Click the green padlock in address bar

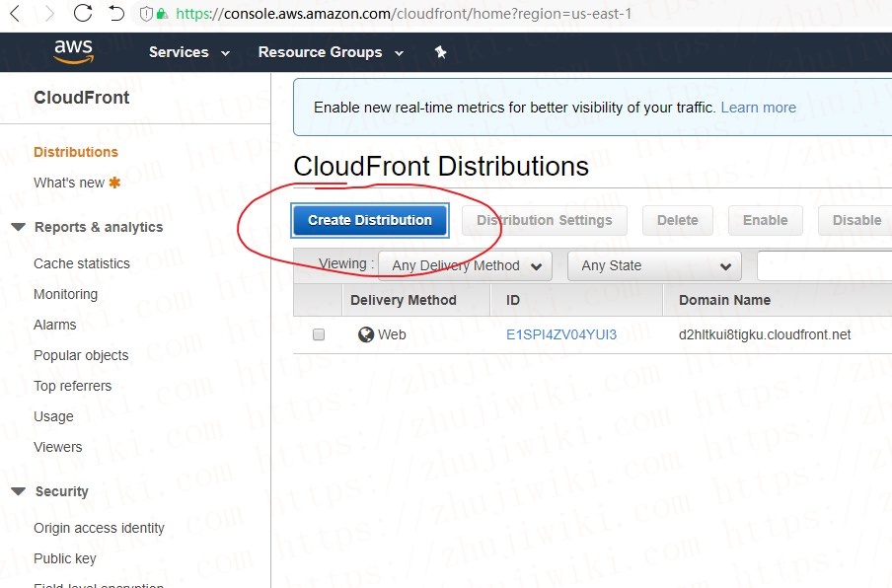162,15
